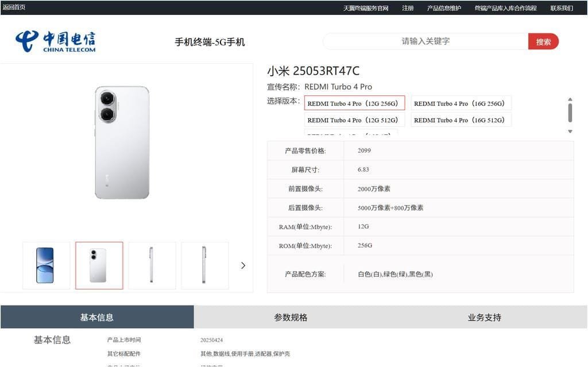The width and height of the screenshot is (588, 367).
Task: Switch to the 参数规格 specifications tab
Action: point(292,316)
